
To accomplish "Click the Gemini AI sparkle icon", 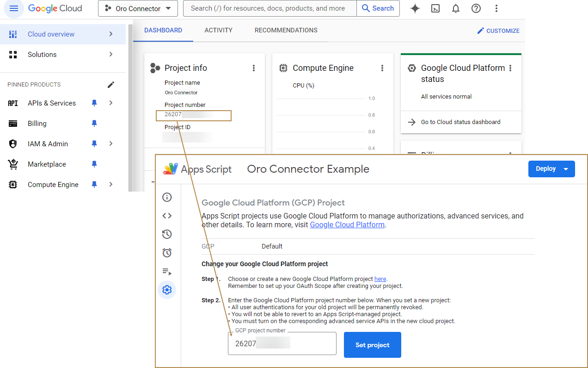I will 415,8.
